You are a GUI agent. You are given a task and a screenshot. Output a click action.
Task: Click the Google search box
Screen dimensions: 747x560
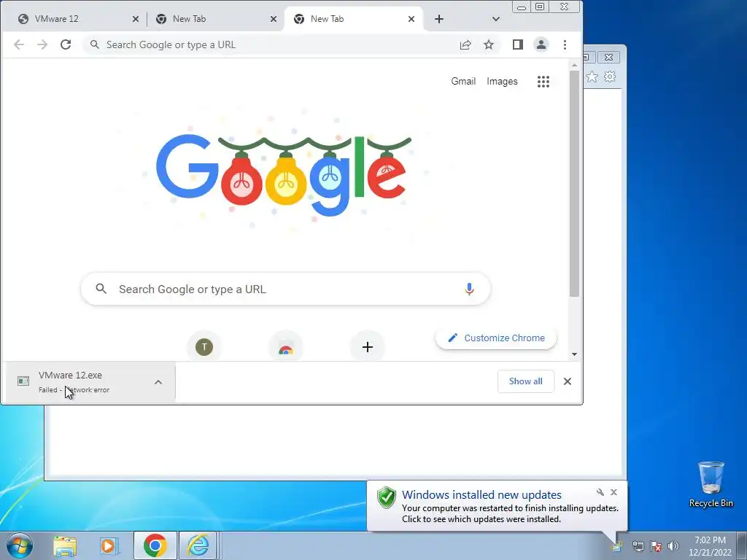pyautogui.click(x=285, y=289)
